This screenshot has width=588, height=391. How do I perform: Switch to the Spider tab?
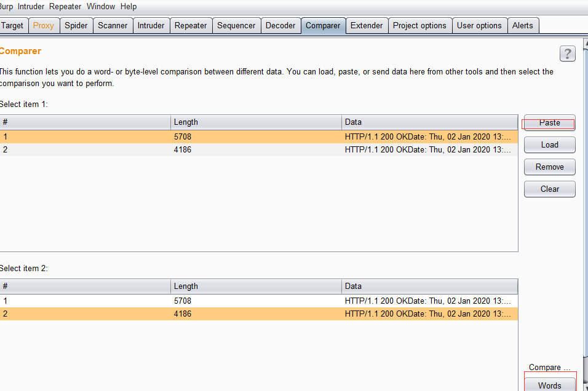[x=76, y=25]
